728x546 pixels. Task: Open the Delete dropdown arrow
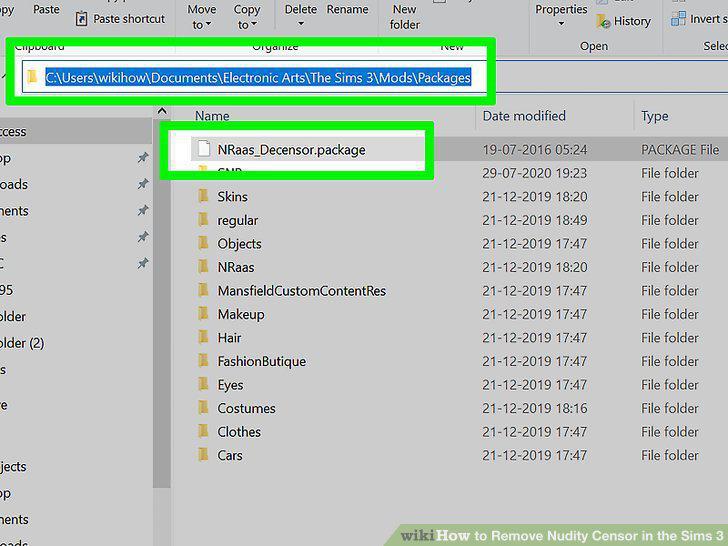coord(301,24)
